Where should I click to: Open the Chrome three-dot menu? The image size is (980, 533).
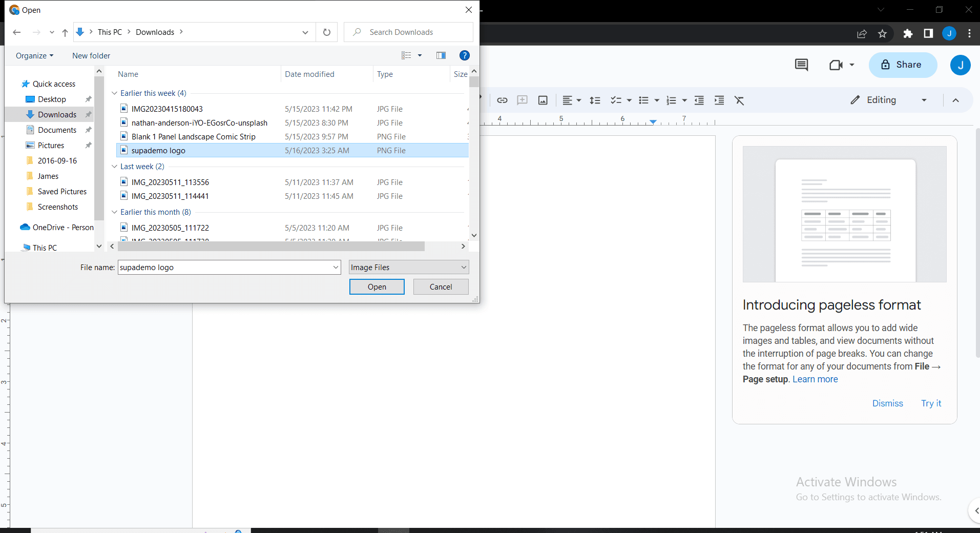coord(969,34)
